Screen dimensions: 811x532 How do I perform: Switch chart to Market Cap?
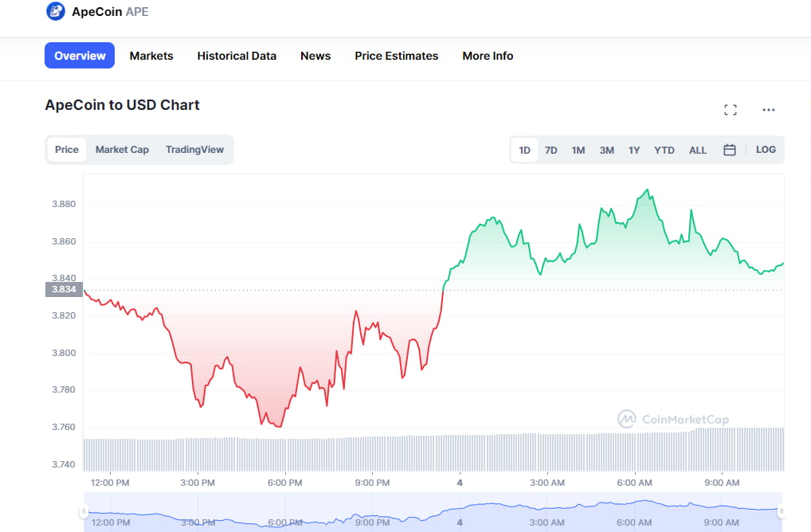point(122,150)
